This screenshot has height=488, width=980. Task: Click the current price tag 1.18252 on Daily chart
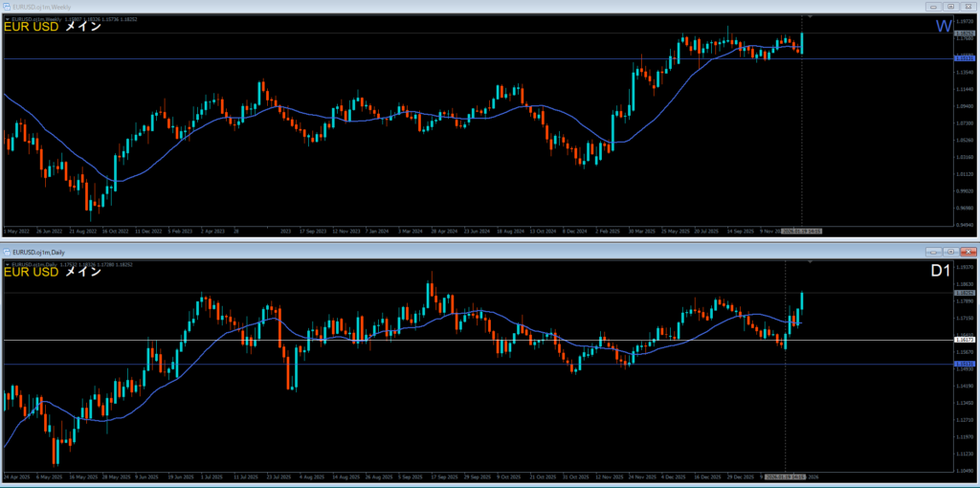coord(965,293)
